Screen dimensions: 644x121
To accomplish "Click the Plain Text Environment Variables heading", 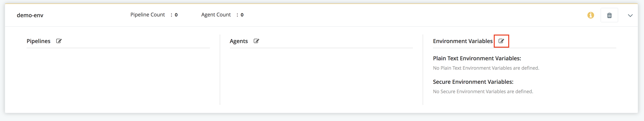I will tap(477, 58).
